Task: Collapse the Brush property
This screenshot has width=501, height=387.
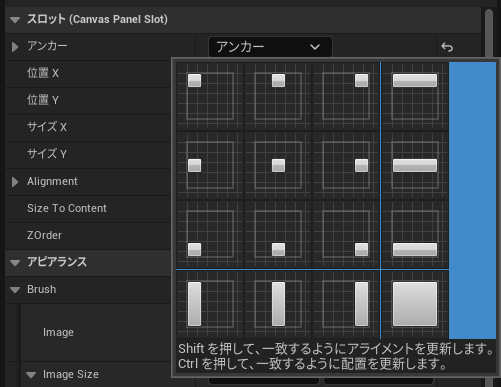Action: 15,290
